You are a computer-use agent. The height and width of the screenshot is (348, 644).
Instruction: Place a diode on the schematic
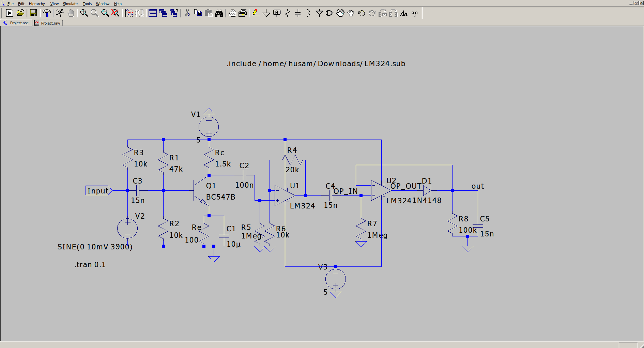click(320, 13)
